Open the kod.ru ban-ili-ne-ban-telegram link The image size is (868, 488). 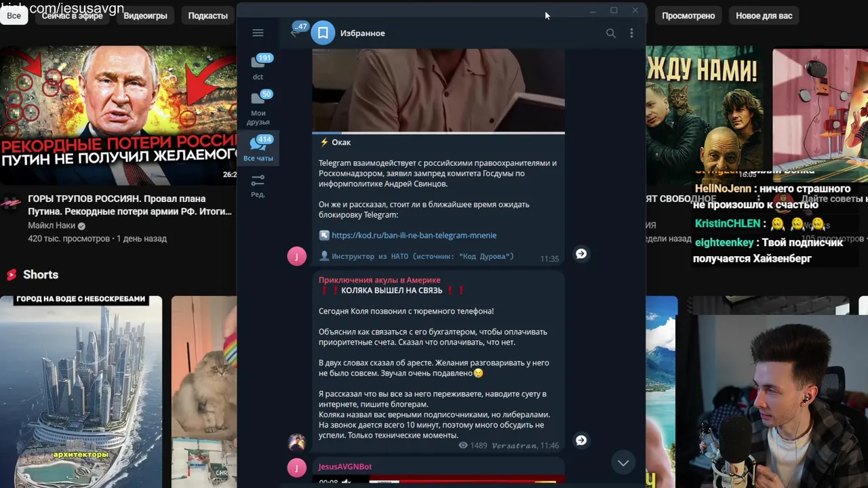coord(414,235)
